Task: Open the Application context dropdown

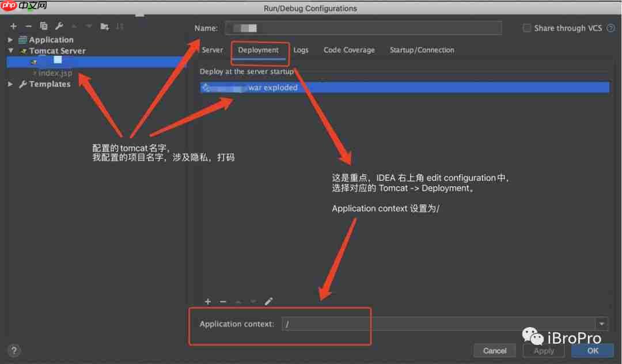Action: pos(601,324)
